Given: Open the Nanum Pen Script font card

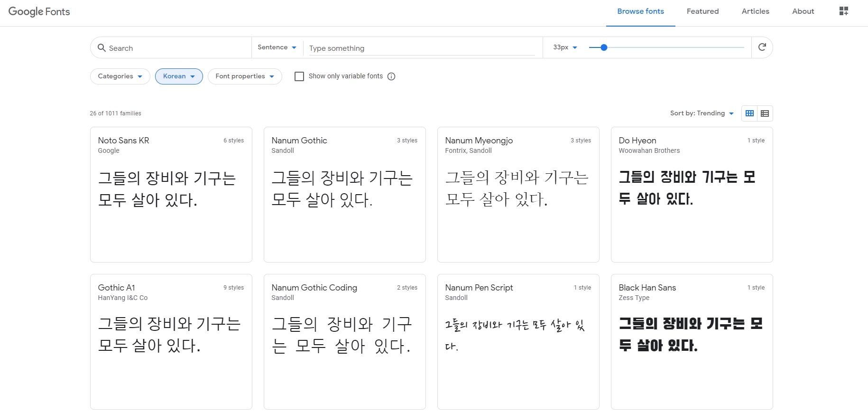Looking at the screenshot, I should [518, 342].
